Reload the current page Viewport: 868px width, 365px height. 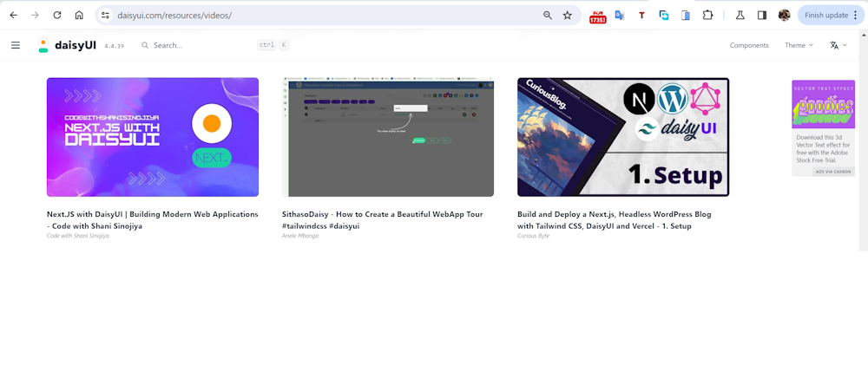57,16
